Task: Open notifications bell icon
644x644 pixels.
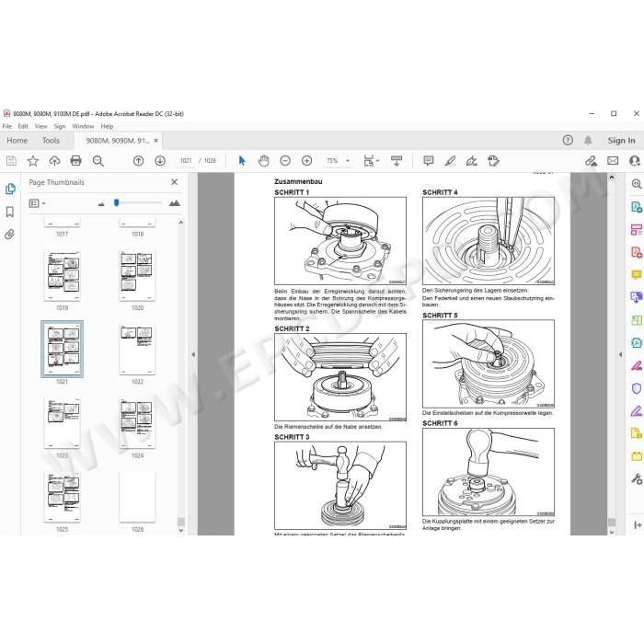Action: point(588,141)
